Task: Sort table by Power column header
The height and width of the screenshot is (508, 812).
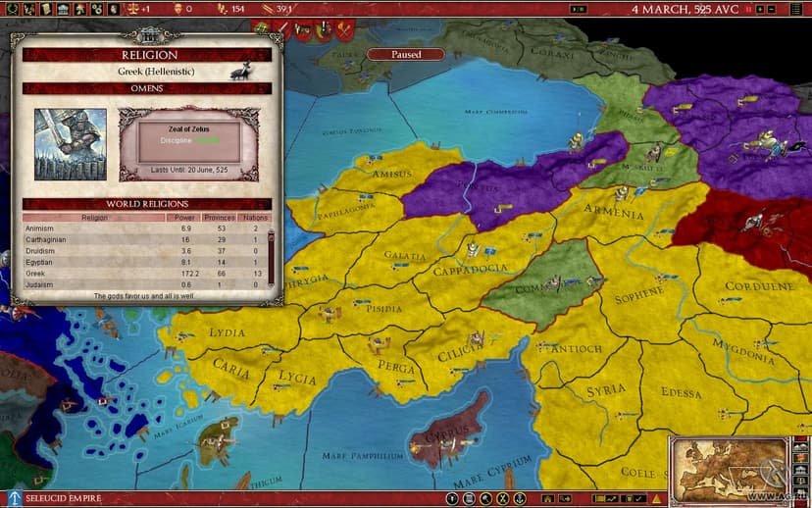Action: tap(184, 218)
